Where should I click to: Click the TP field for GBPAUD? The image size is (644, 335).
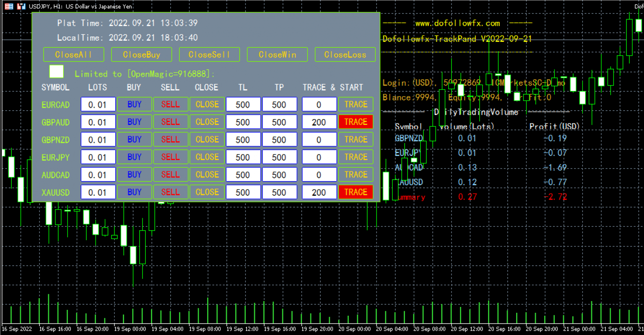pyautogui.click(x=279, y=122)
